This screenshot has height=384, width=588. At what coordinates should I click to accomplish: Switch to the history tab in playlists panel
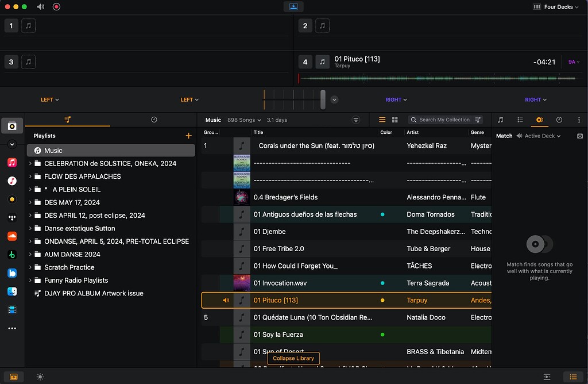point(154,120)
